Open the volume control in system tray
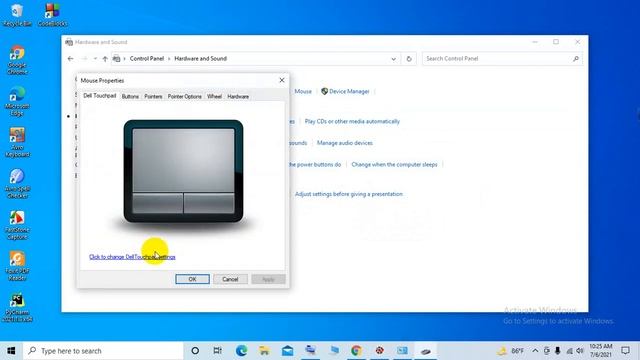The height and width of the screenshot is (360, 640). tap(580, 351)
